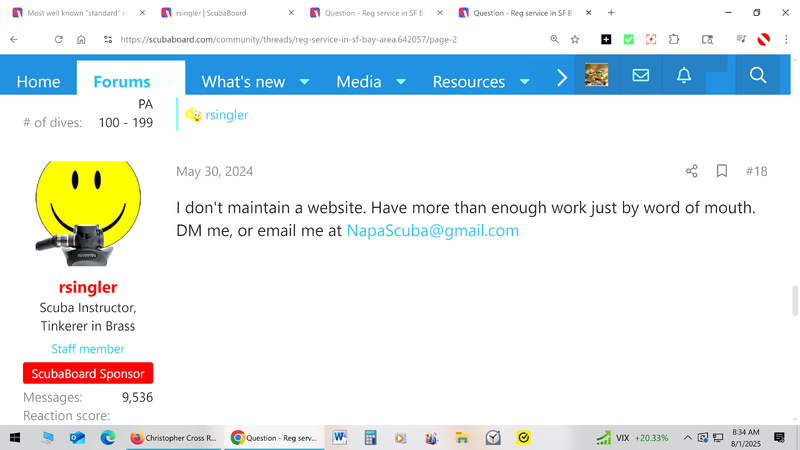
Task: Open the site search magnifier icon
Action: click(x=757, y=76)
